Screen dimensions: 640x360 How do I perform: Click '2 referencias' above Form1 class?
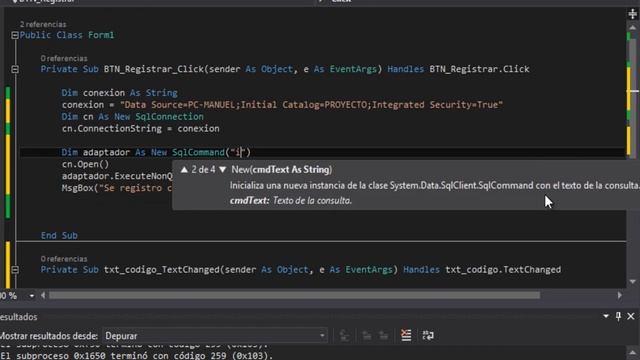43,24
